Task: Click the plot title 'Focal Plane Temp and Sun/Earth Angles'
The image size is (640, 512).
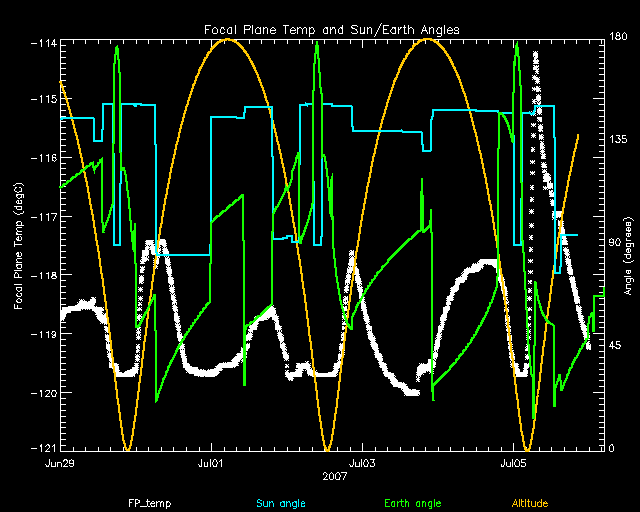Action: click(331, 30)
